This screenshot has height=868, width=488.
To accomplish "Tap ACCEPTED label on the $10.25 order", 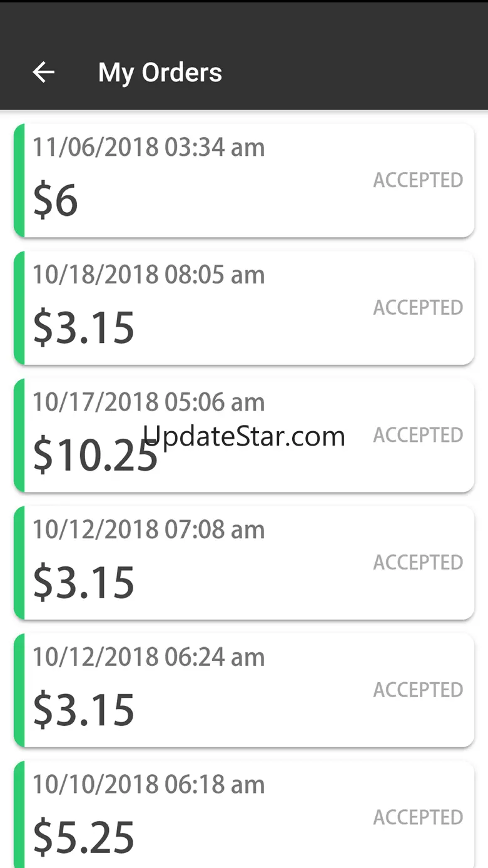I will 418,435.
